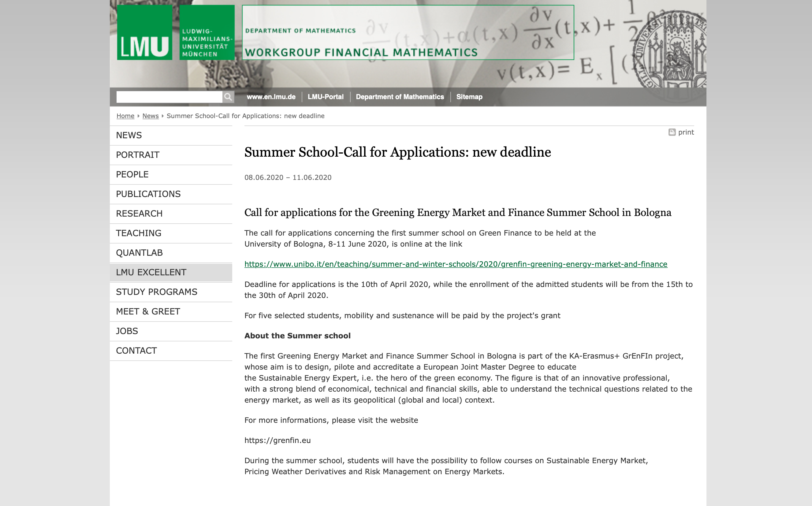Open the LMU-Portal link
The height and width of the screenshot is (506, 812).
[x=326, y=97]
